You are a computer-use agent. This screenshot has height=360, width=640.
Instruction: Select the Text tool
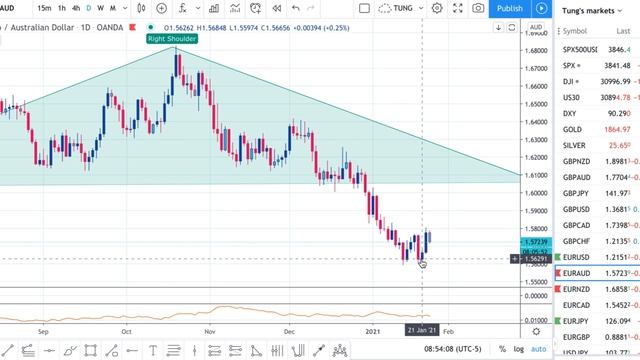[x=153, y=350]
